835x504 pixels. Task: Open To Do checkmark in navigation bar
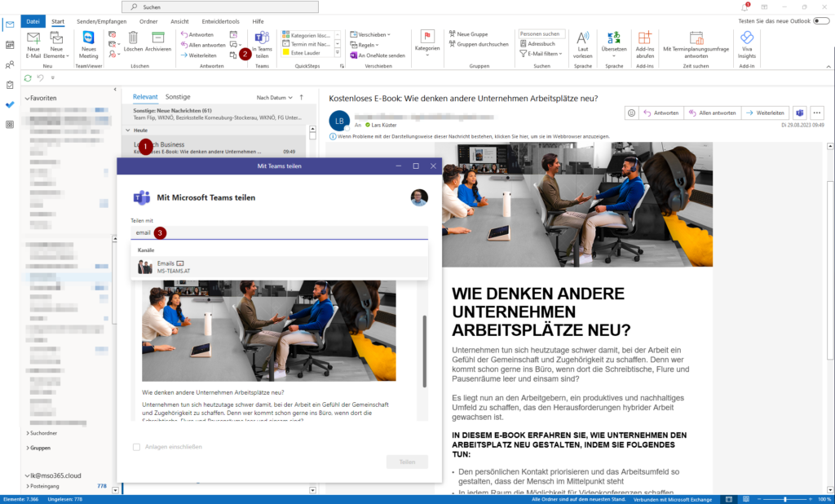tap(10, 105)
